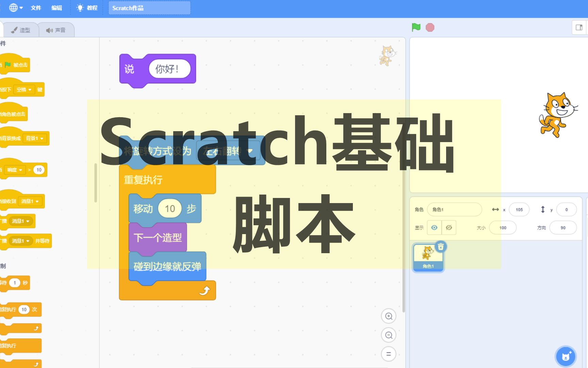Click the 重复执行 forever block in script
Screen dimensions: 588x368
click(x=143, y=180)
